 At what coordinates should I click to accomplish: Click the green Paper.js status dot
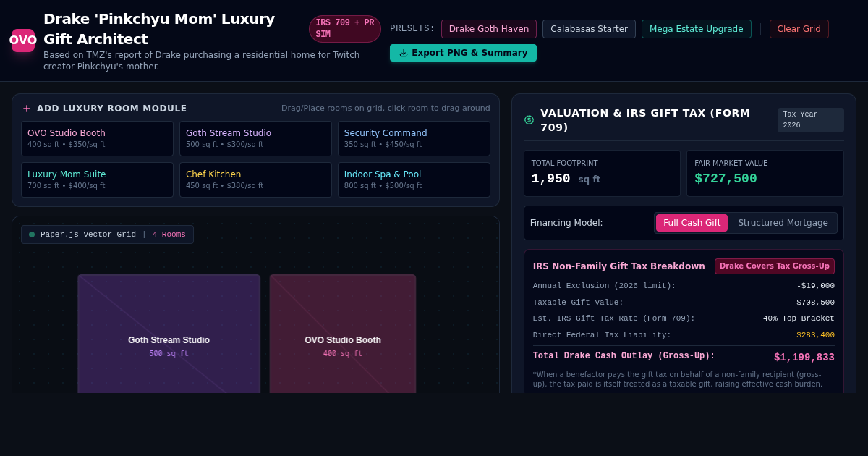[32, 235]
